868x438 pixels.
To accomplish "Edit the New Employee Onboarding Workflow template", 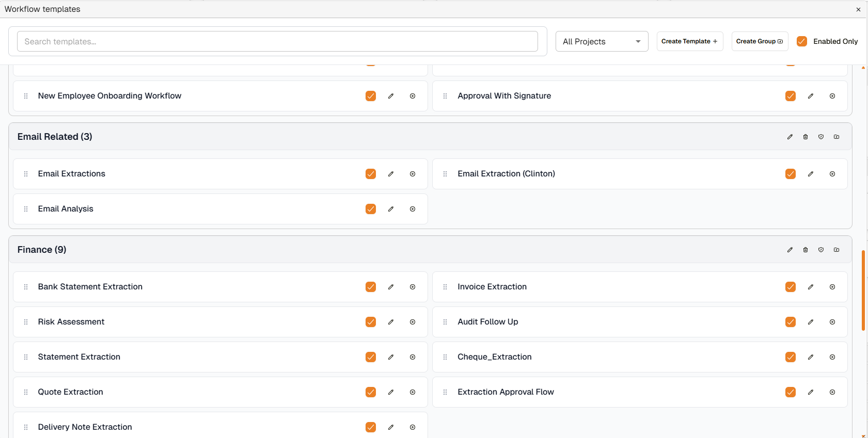I will pos(391,96).
